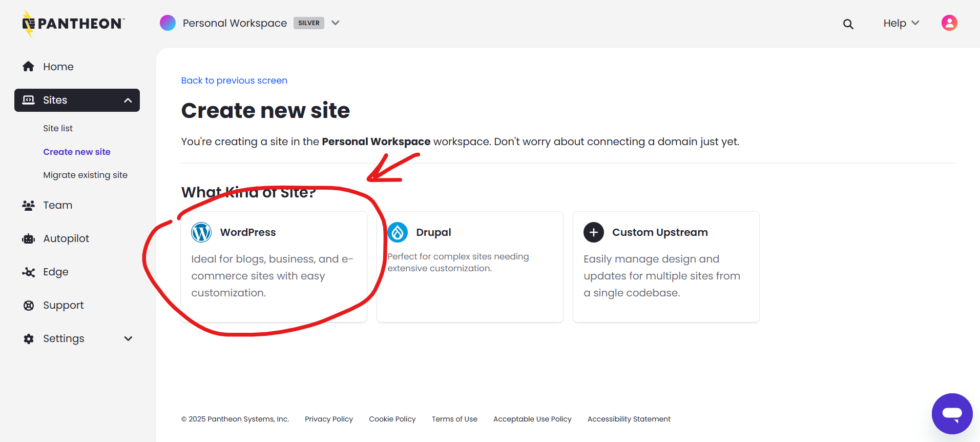980x442 pixels.
Task: Open Edge in the sidebar
Action: click(x=56, y=272)
